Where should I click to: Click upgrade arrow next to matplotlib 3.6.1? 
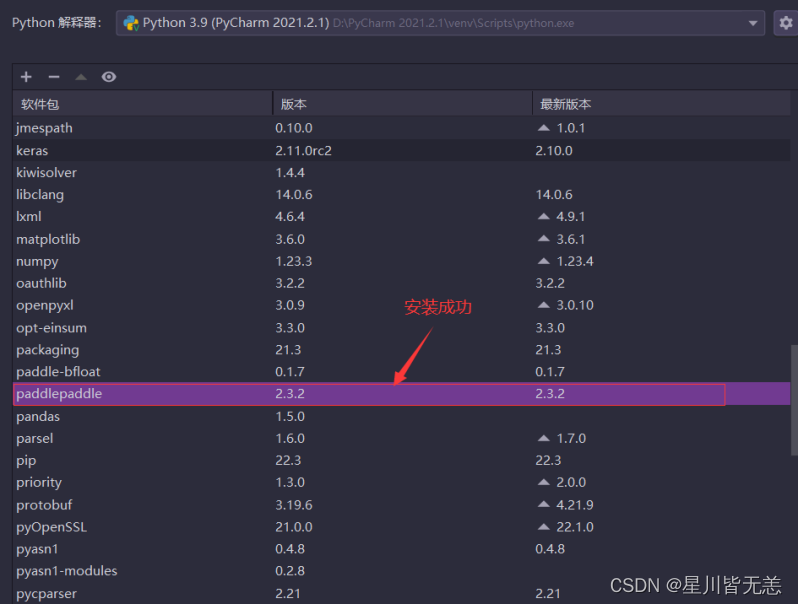544,239
